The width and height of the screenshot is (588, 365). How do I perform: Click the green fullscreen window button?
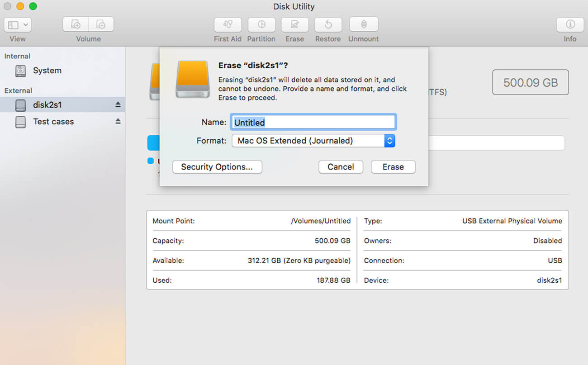33,6
